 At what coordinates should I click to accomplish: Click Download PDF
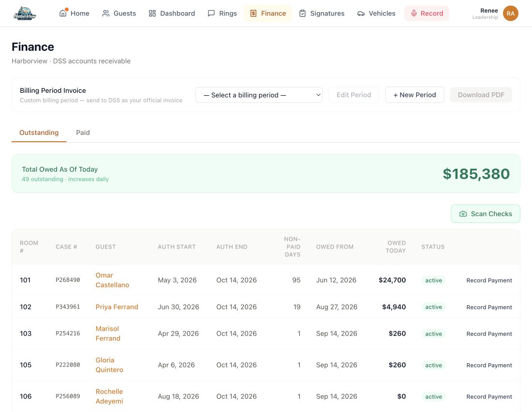pos(481,95)
